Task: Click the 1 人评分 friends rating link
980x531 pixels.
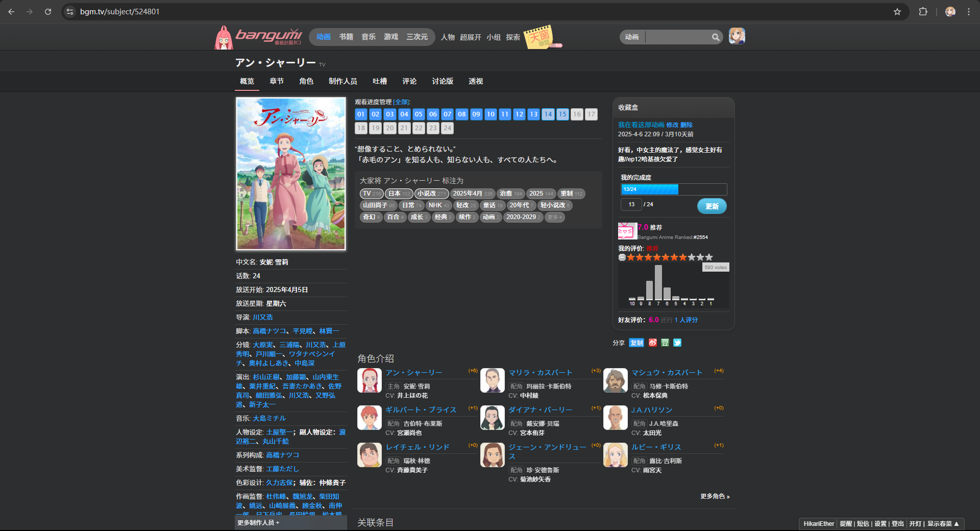Action: point(686,320)
